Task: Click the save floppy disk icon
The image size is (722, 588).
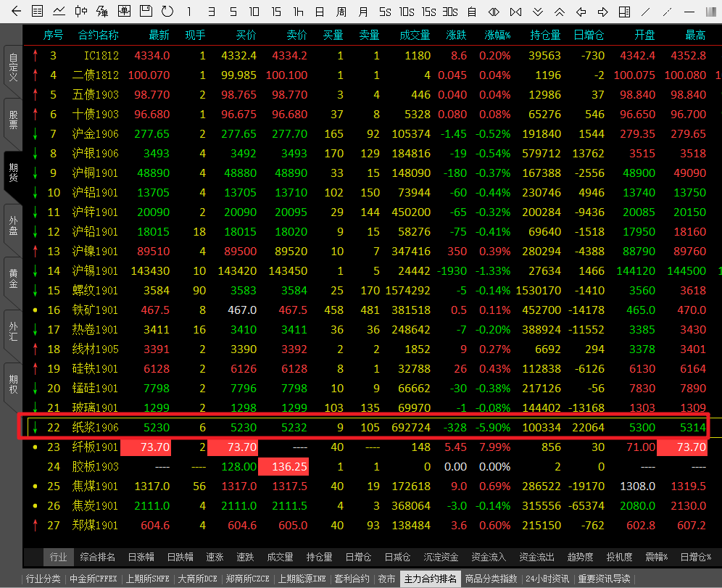Action: 146,12
